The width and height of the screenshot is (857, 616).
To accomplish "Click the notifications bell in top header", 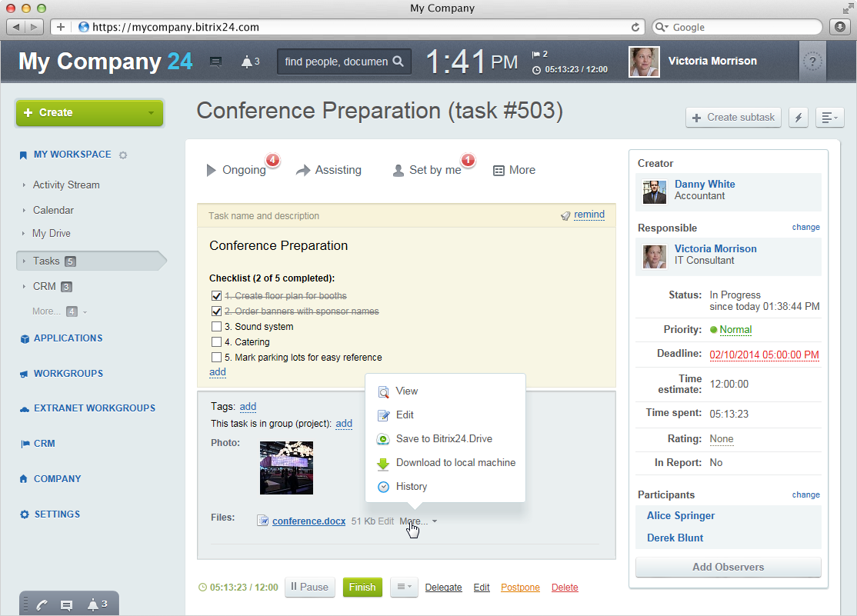I will (x=248, y=62).
